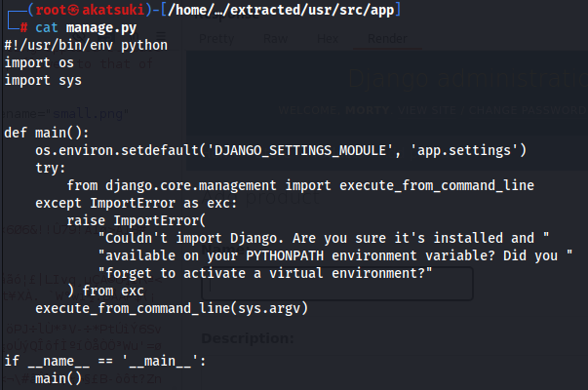
Task: Click the def main(): line
Action: [47, 134]
